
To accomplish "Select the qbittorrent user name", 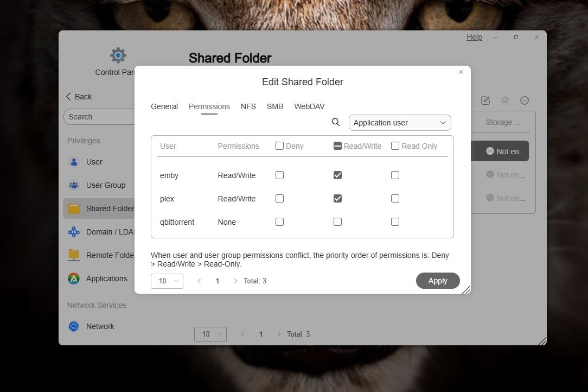I will click(177, 222).
